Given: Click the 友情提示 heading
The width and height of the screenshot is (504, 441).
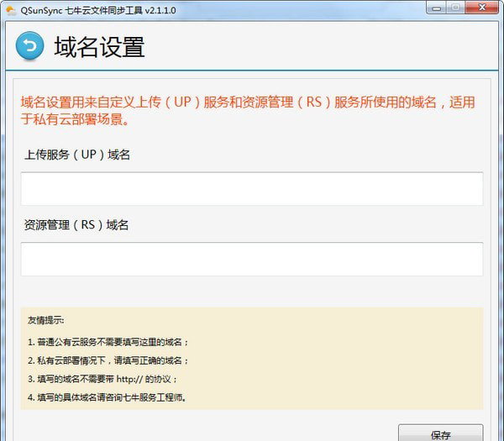Looking at the screenshot, I should tap(46, 320).
